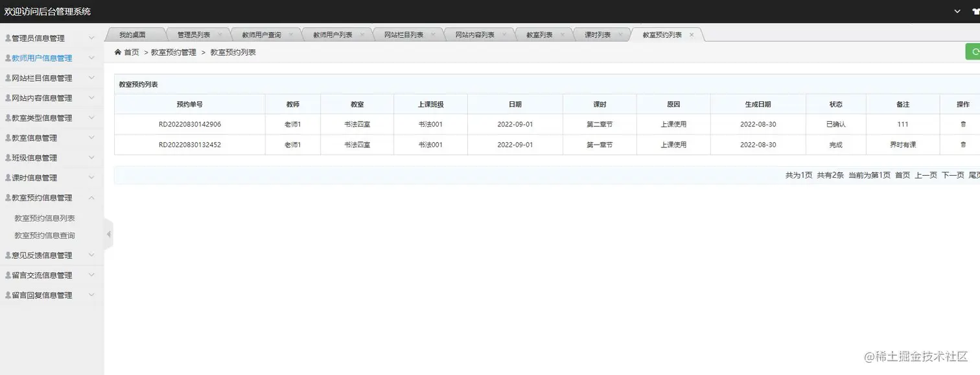Click 教室预约列表 breadcrumb link

(x=233, y=53)
